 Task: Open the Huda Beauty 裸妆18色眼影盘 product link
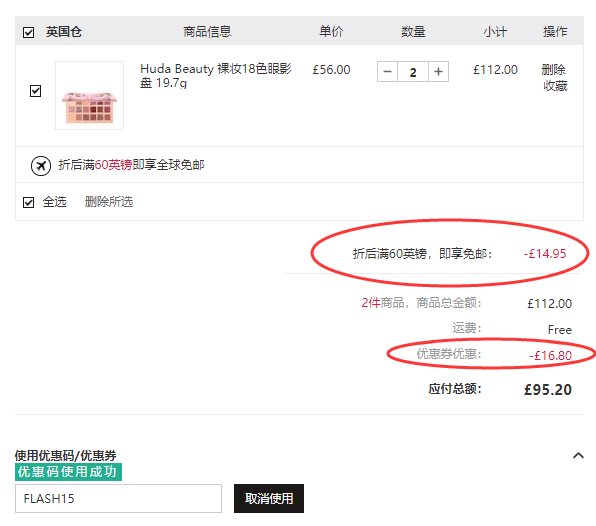tap(216, 76)
